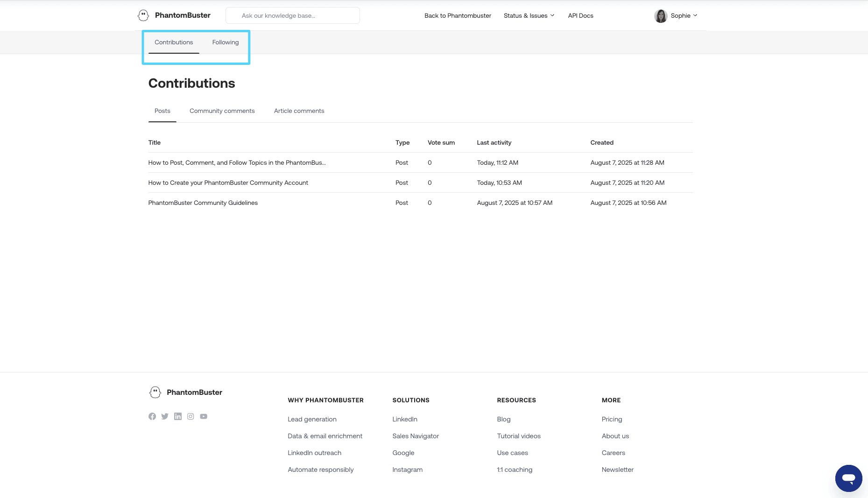
Task: Open the chat widget bubble
Action: (x=848, y=478)
